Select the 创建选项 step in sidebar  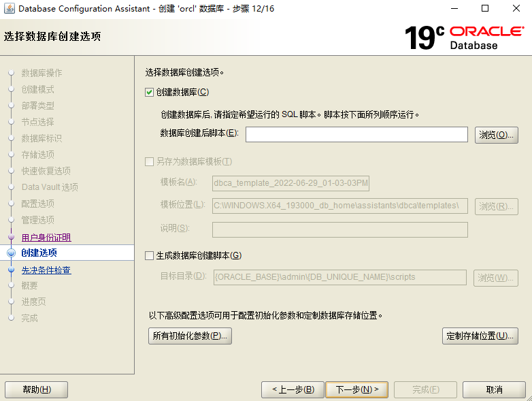coord(39,253)
